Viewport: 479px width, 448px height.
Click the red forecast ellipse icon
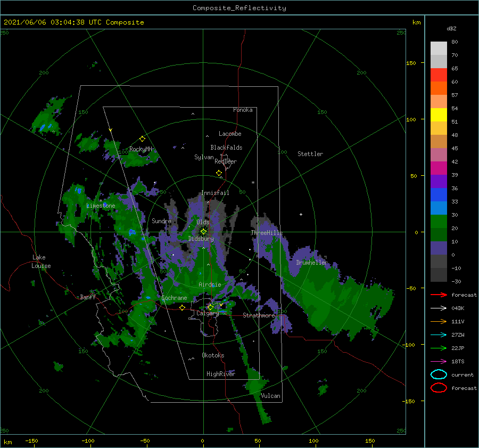439,388
